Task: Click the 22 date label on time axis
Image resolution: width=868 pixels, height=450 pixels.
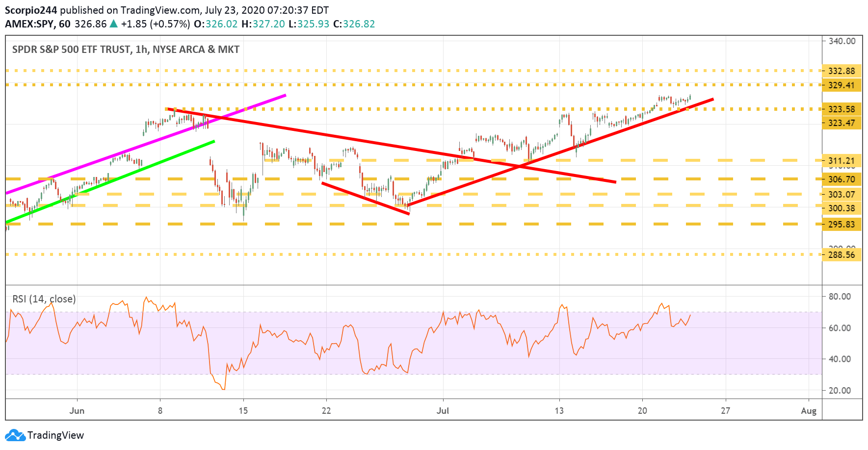Action: (326, 411)
